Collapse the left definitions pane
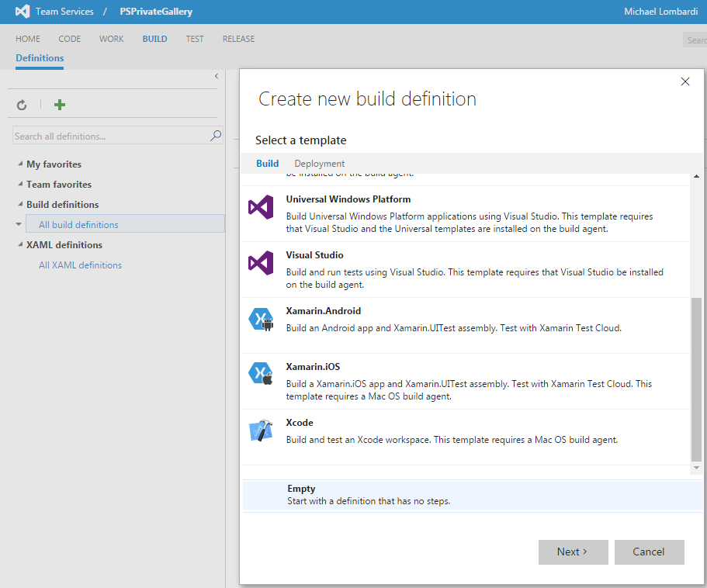 point(217,76)
